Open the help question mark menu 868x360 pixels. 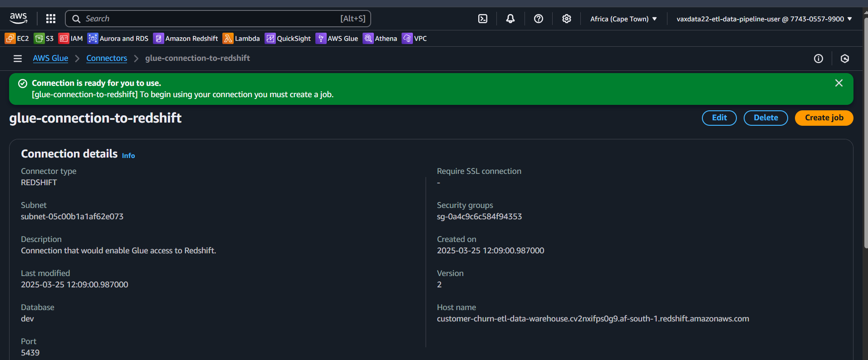point(539,19)
